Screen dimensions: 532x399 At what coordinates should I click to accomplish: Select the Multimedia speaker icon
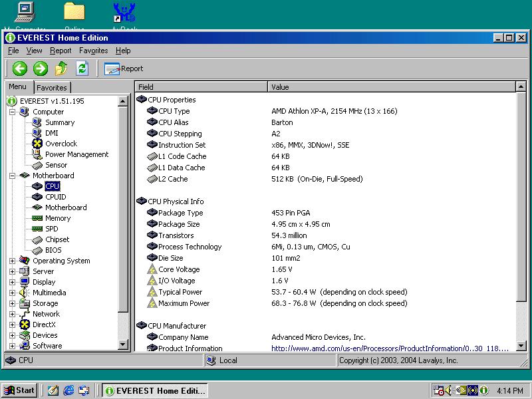(x=25, y=293)
